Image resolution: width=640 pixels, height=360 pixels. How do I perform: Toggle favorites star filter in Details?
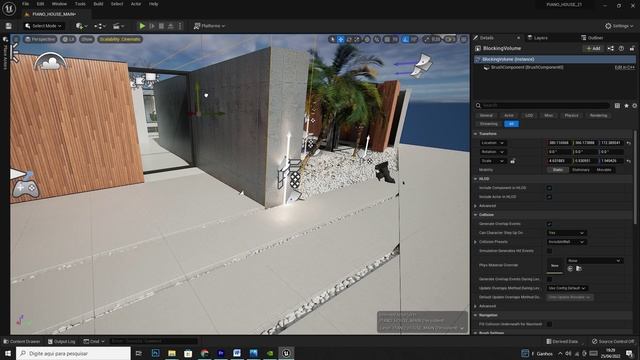coord(626,105)
